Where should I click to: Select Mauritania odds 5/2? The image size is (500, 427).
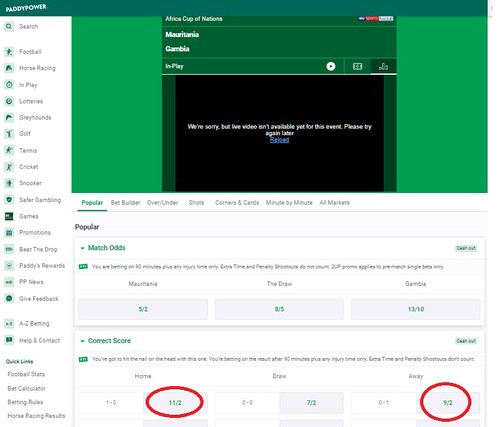pos(143,309)
